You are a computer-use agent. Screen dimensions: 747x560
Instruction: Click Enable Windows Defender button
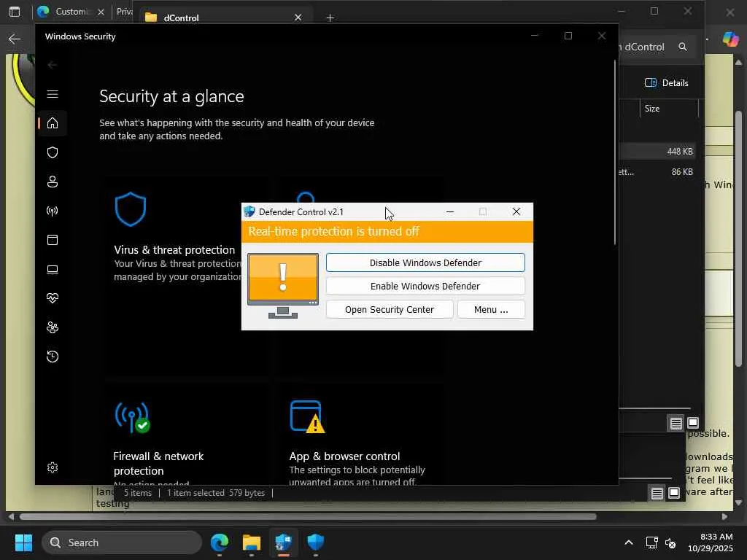[425, 286]
